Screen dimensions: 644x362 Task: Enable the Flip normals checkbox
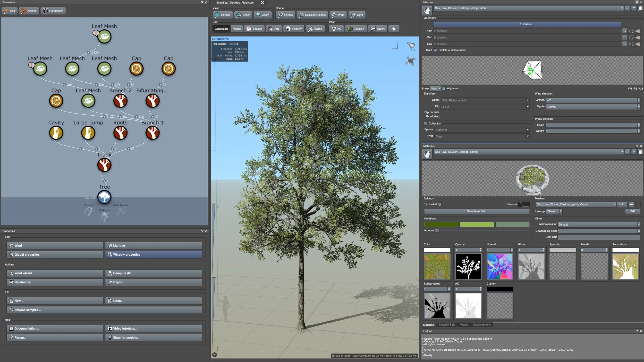(x=442, y=112)
